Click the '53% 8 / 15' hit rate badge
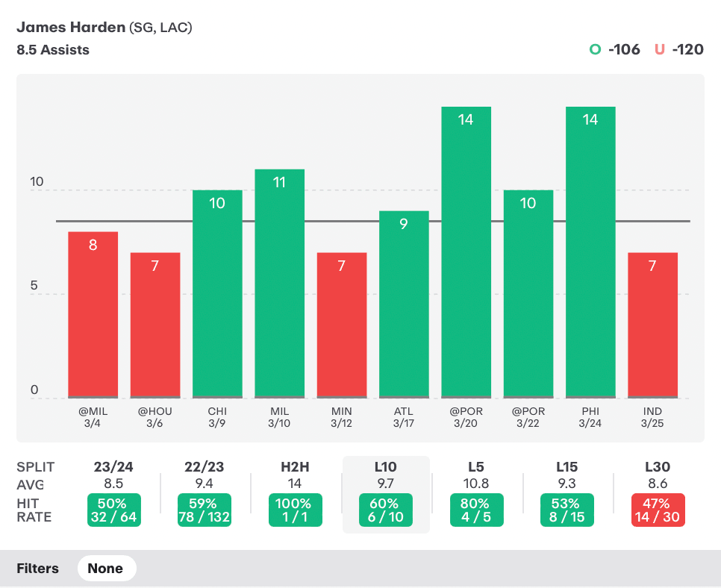 pos(567,510)
